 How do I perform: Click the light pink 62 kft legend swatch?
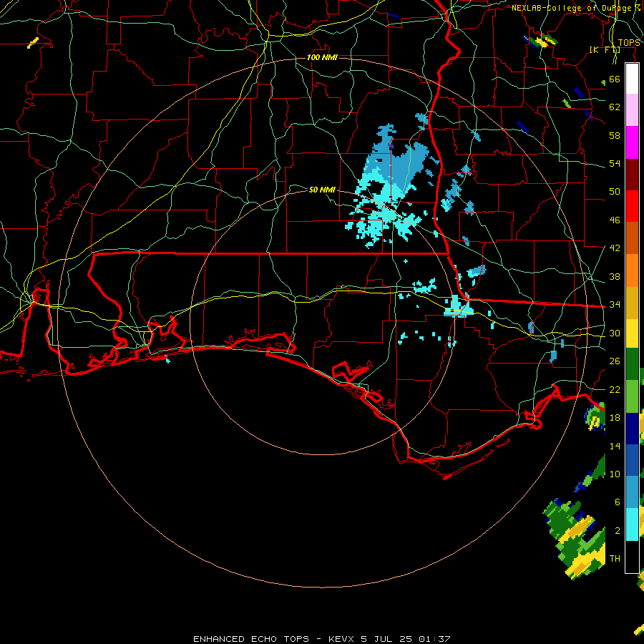(632, 109)
